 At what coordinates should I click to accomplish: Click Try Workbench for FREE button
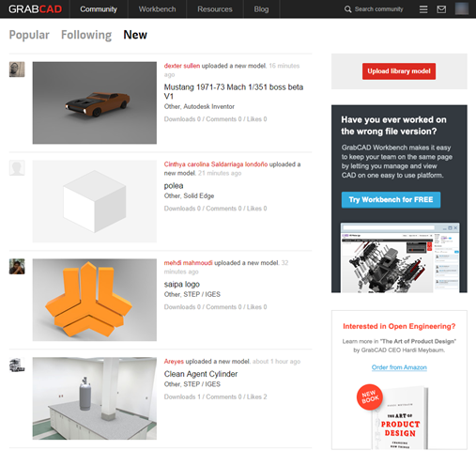pyautogui.click(x=391, y=200)
